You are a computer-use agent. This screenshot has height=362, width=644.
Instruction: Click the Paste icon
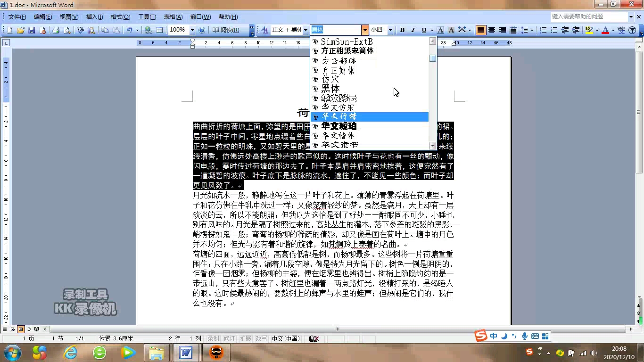coord(117,30)
